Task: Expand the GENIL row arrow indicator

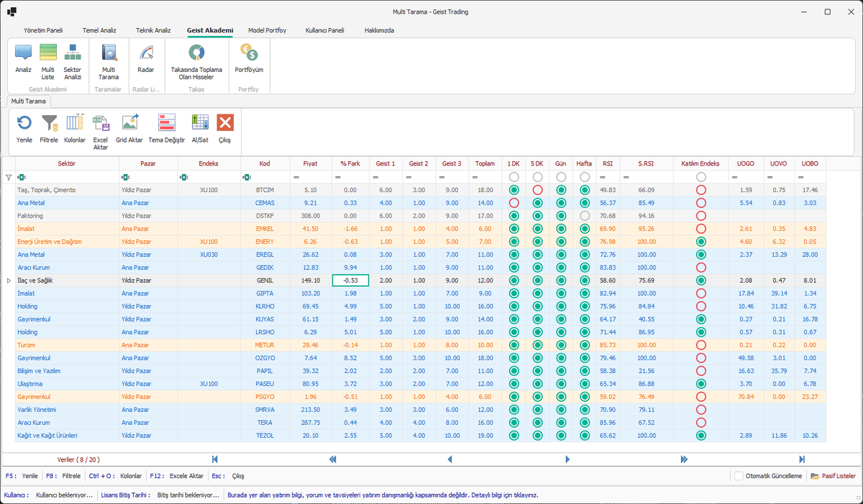Action: (x=9, y=280)
